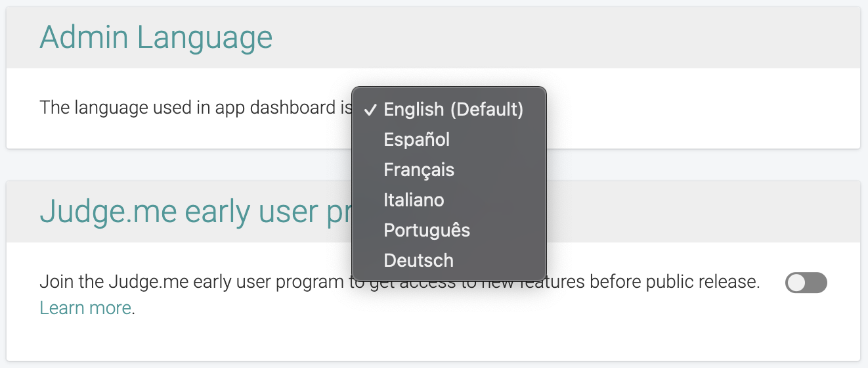Click the checkmark beside English (Default)
Viewport: 868px width, 368px height.
pos(370,110)
